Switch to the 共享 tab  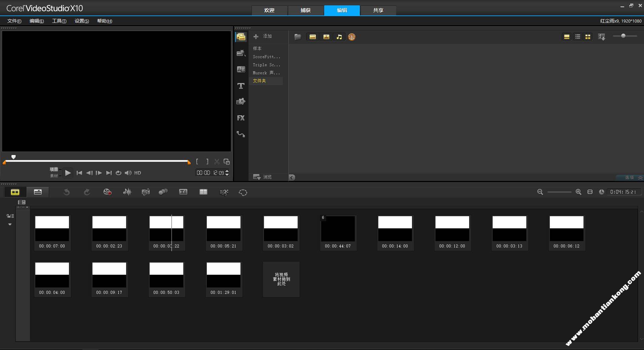(x=378, y=10)
